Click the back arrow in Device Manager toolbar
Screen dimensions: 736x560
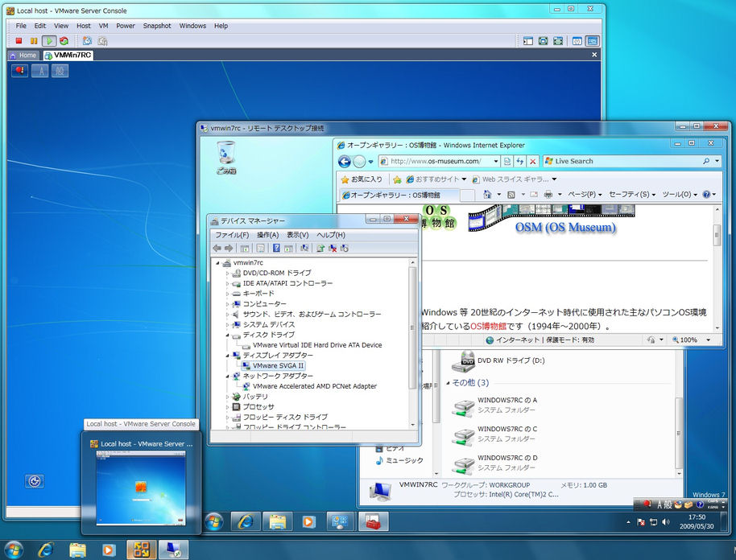coord(217,248)
